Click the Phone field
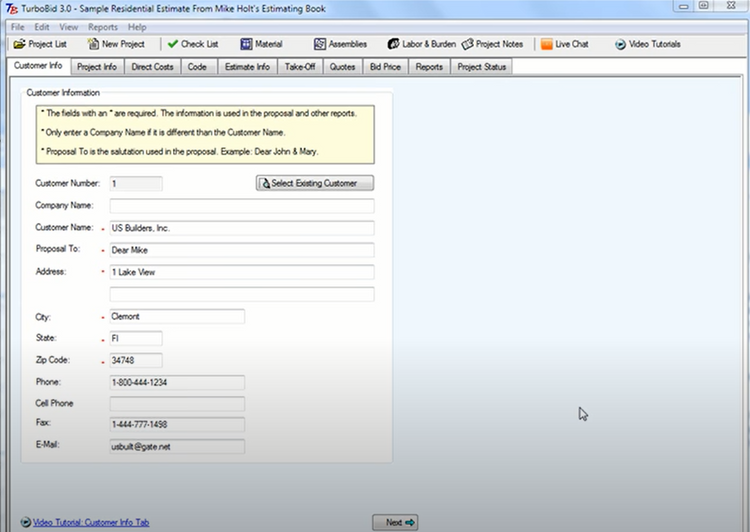 177,382
